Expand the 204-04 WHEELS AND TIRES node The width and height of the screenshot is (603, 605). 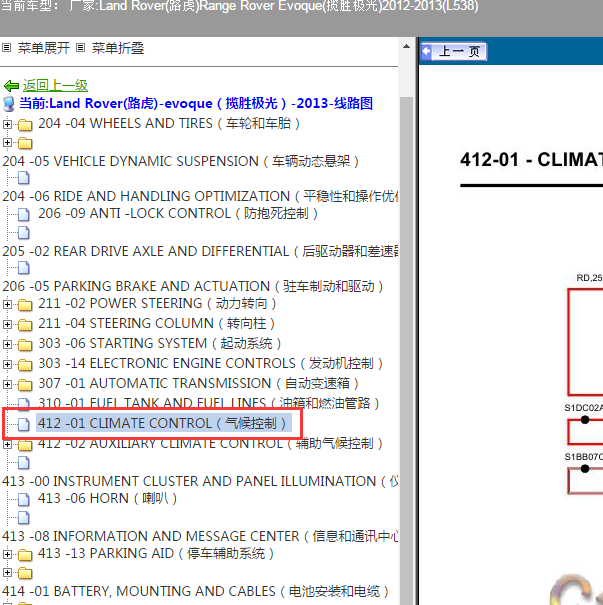[7, 124]
